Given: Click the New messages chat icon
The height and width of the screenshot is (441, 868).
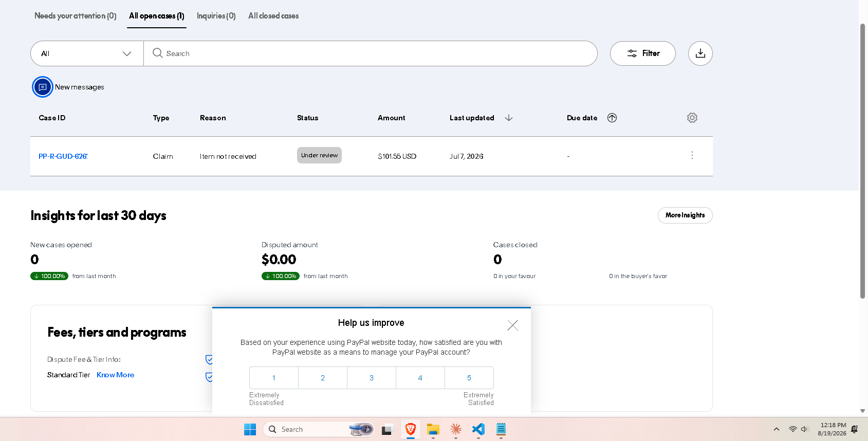Looking at the screenshot, I should pyautogui.click(x=43, y=87).
